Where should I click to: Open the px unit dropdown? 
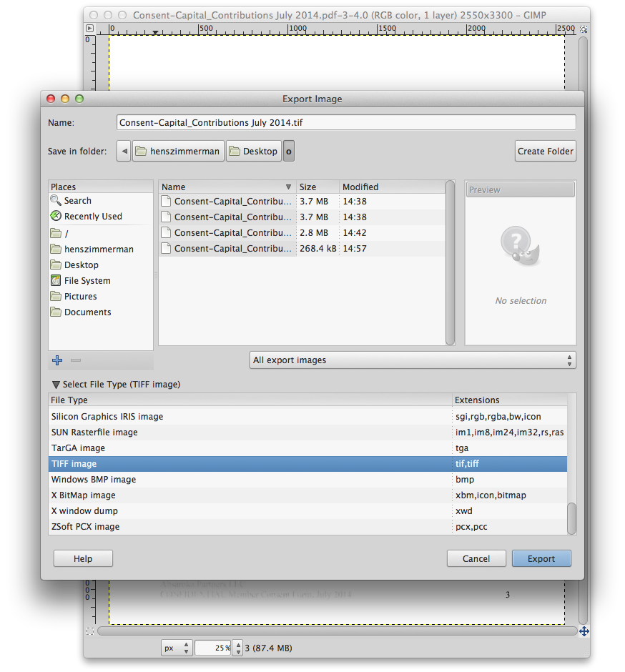(x=176, y=648)
